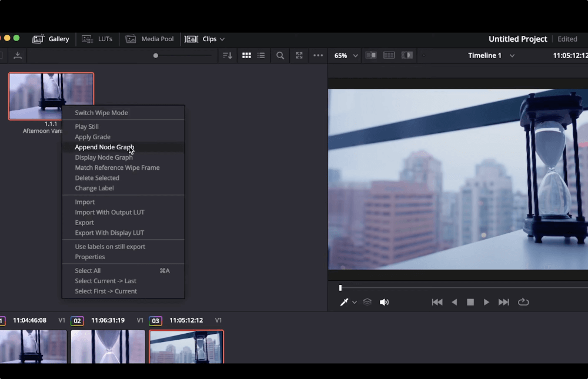Toggle split screen viewer icon
Viewport: 588px width, 379px height.
[x=389, y=55]
